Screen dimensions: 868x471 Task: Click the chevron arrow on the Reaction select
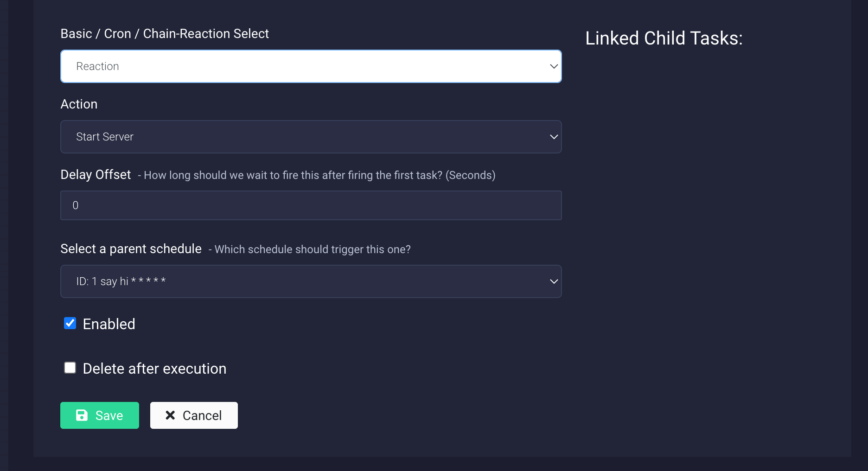tap(554, 66)
